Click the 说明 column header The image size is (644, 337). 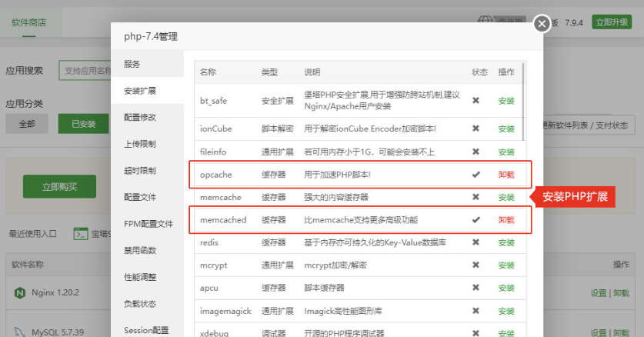point(312,72)
